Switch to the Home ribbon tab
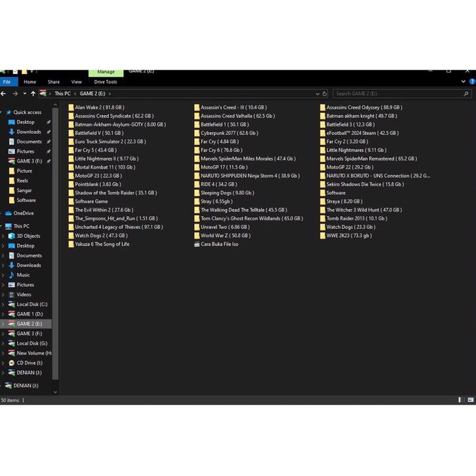 30,82
